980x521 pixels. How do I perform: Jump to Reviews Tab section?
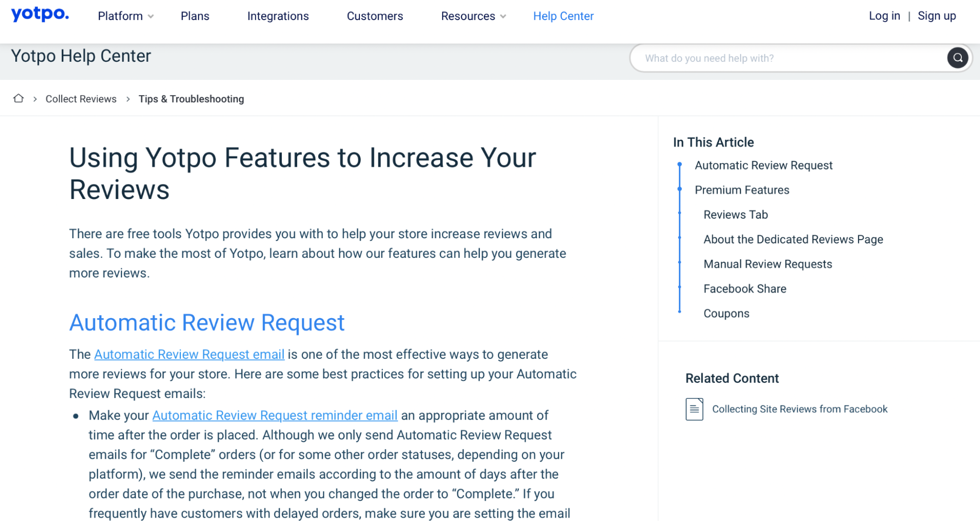[x=735, y=214]
